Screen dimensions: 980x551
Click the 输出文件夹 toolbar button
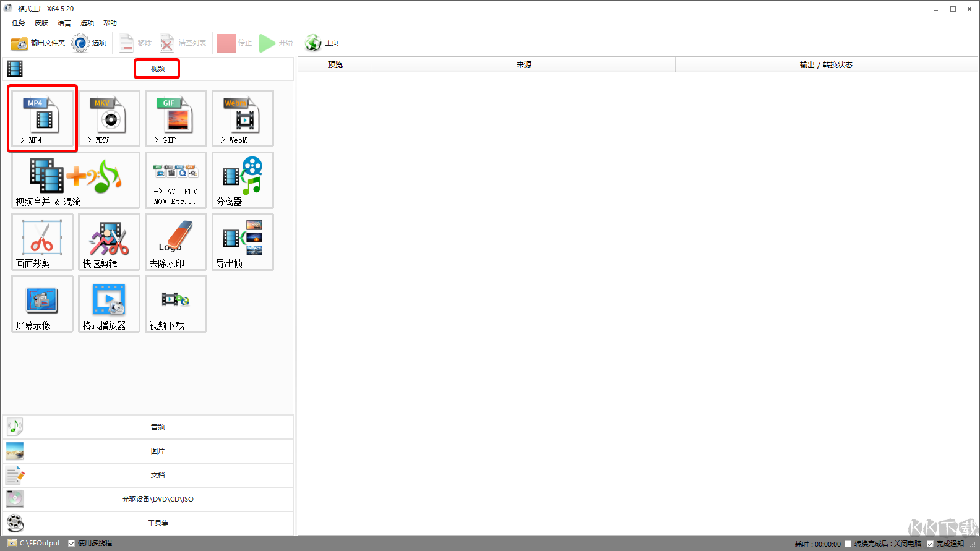38,43
